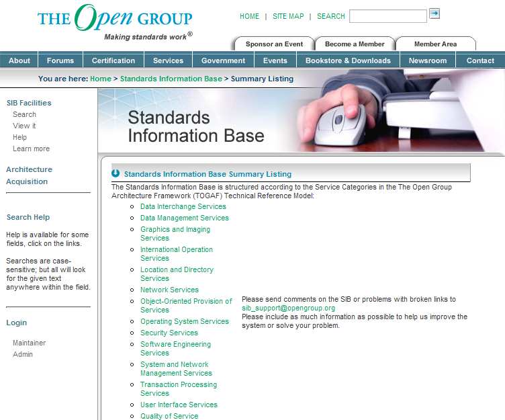Open the Sponsor an Event tab

pos(274,44)
